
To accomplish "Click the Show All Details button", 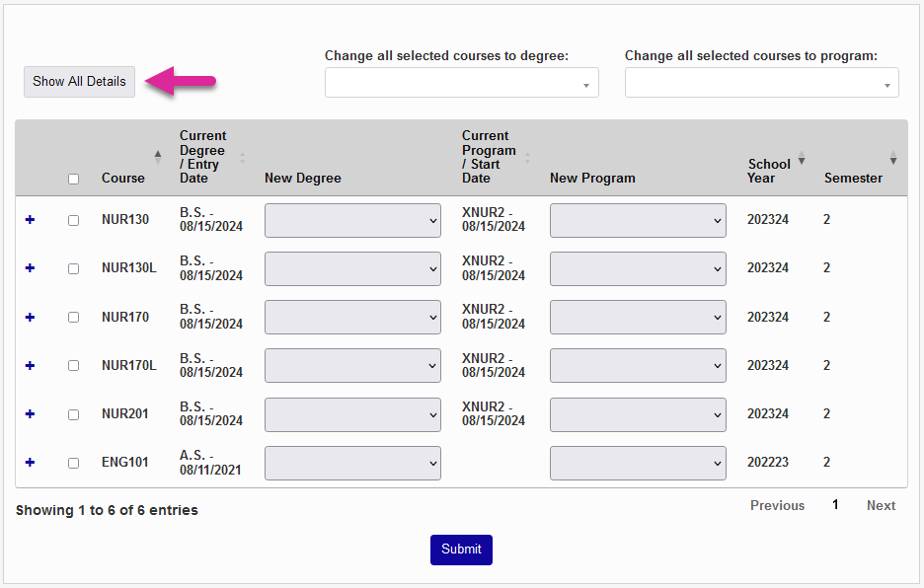I will pyautogui.click(x=79, y=82).
